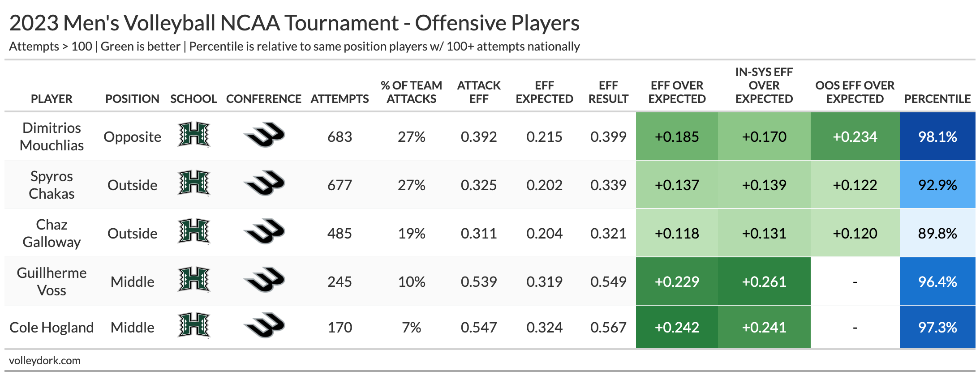Click the player name Guillherme Voss
980x375 pixels.
click(52, 281)
